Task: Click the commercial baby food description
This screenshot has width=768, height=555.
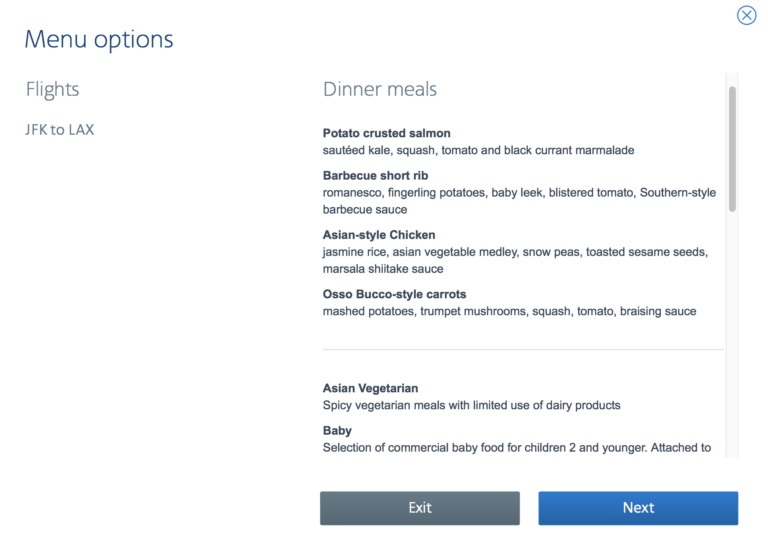Action: (x=516, y=447)
